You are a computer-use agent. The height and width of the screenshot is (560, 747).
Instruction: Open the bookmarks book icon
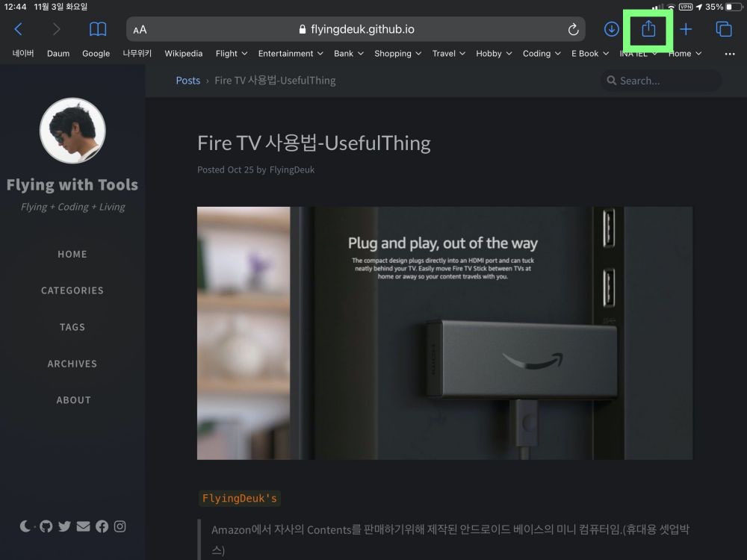98,30
